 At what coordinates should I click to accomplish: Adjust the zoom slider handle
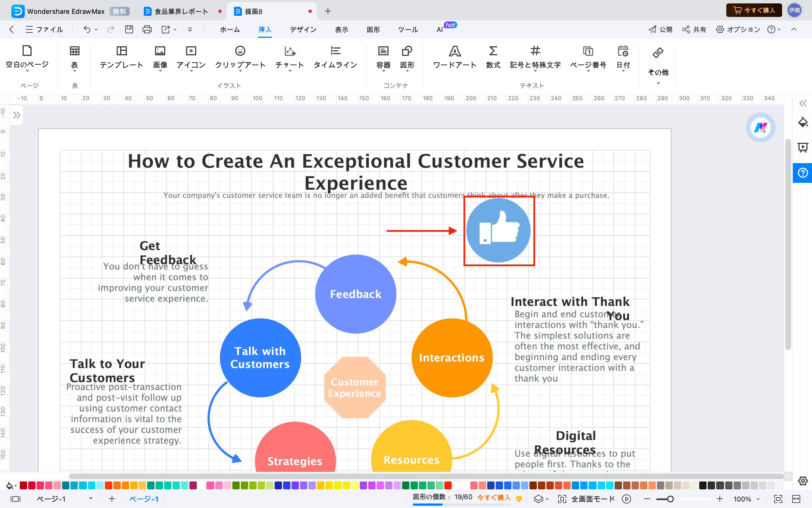pos(670,499)
